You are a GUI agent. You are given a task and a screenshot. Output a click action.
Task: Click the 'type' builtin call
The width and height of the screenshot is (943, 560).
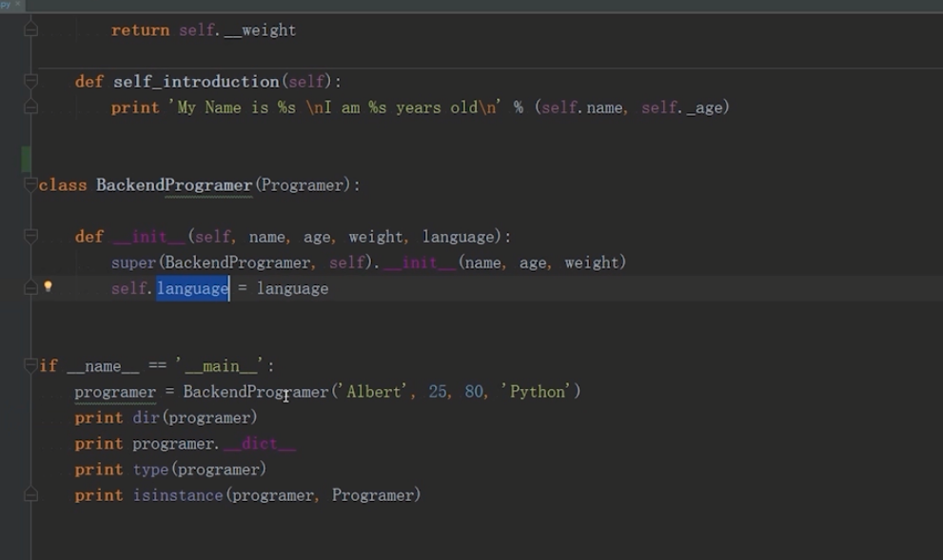(x=151, y=470)
